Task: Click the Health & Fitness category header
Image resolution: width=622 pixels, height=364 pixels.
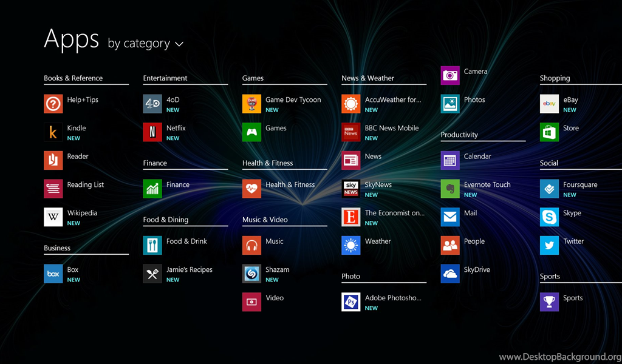Action: (x=267, y=163)
